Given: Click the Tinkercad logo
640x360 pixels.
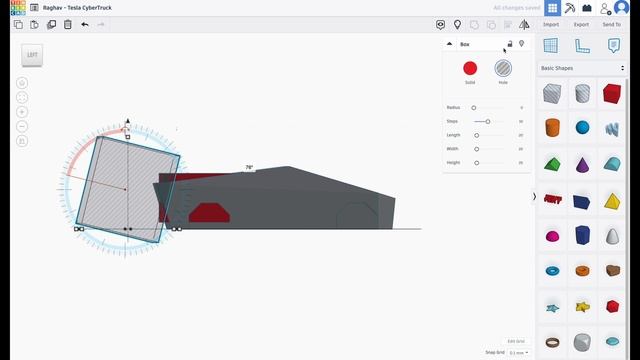Looking at the screenshot, I should (x=18, y=7).
